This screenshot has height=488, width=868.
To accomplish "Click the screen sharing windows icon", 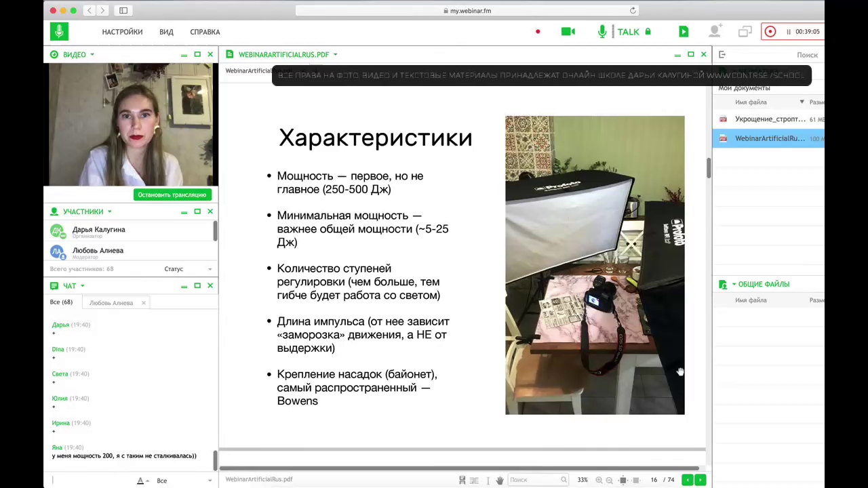I will pos(745,32).
